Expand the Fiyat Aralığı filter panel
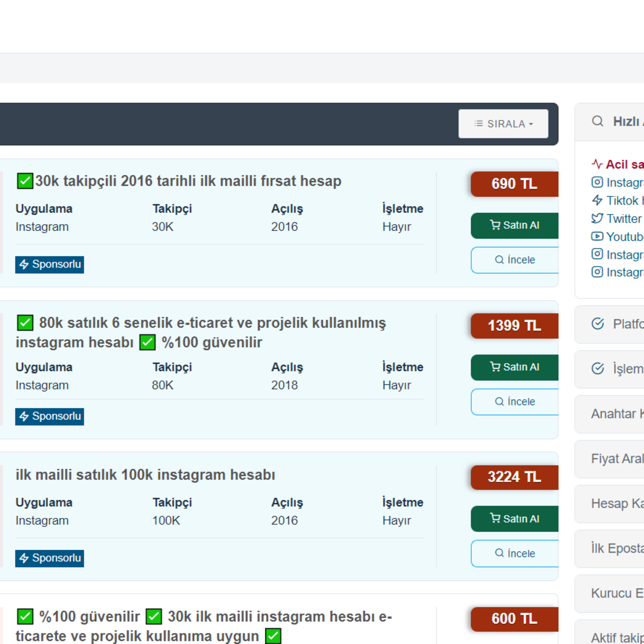Screen dimensions: 644x644 (x=609, y=459)
